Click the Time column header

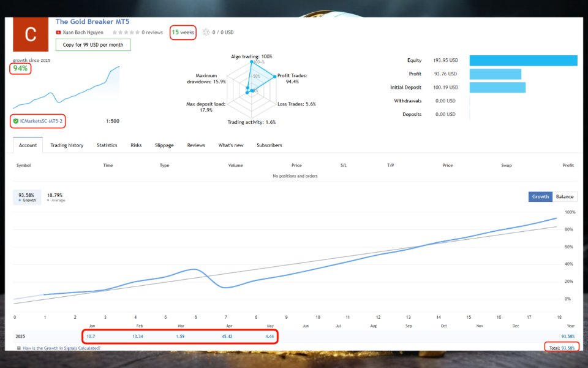(108, 165)
